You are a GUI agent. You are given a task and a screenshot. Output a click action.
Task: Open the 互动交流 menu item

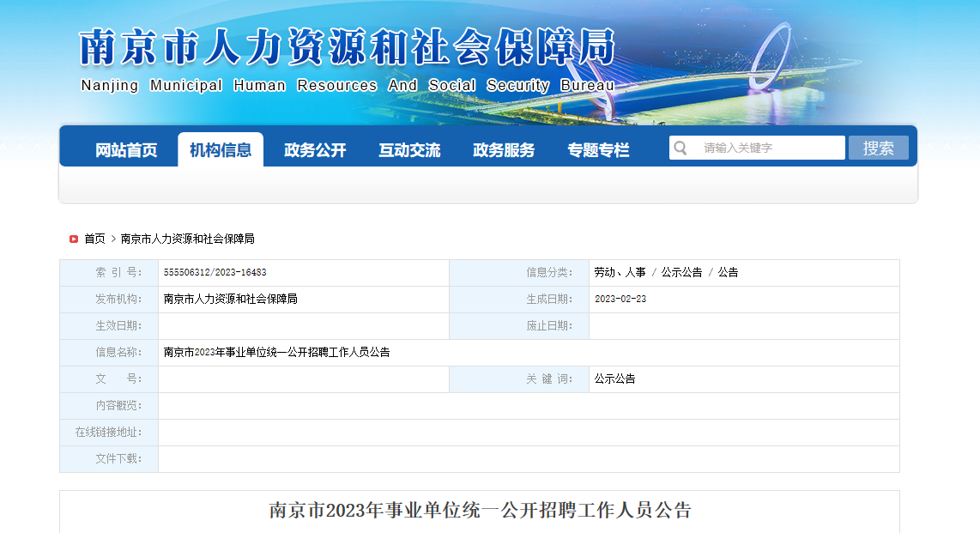(409, 150)
